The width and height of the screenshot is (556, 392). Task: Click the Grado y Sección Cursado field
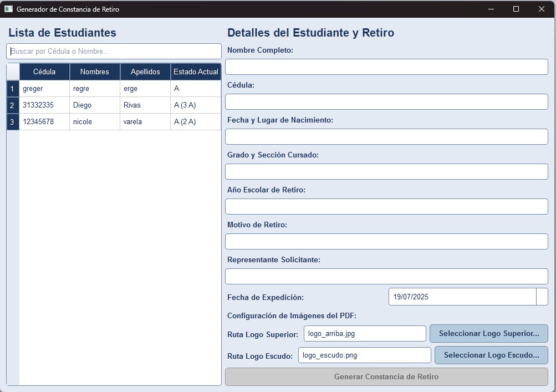pos(386,171)
